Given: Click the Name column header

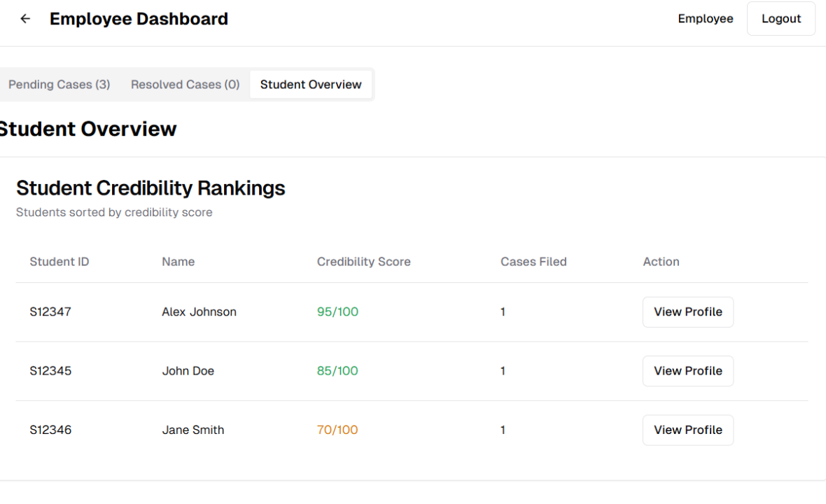Looking at the screenshot, I should pos(178,262).
